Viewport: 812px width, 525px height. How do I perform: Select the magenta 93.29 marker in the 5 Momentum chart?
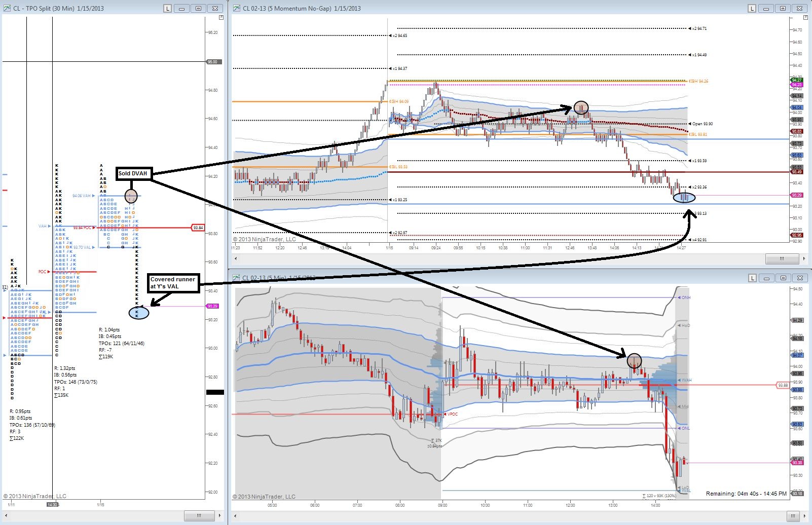[797, 195]
